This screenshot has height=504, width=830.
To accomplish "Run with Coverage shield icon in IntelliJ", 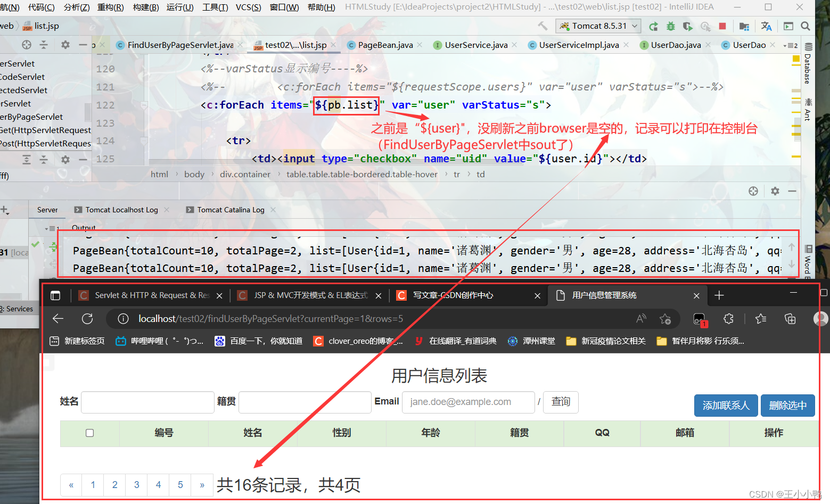I will 688,26.
